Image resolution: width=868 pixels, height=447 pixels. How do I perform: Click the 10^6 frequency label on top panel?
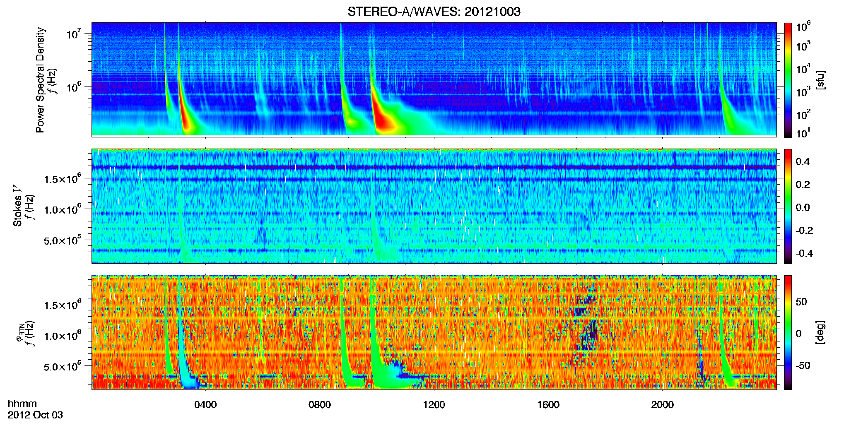coord(74,87)
